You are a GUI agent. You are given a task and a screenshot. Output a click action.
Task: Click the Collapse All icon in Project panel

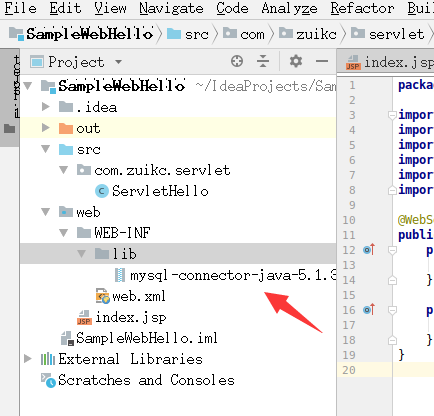click(x=263, y=61)
